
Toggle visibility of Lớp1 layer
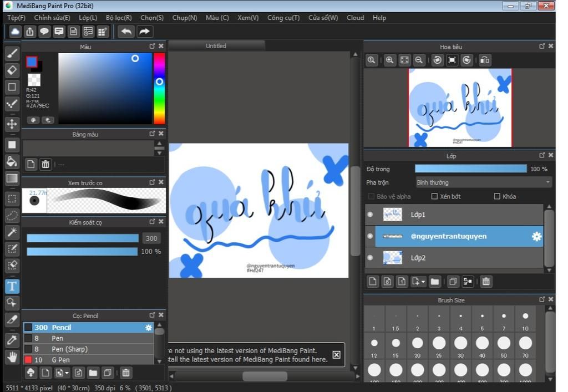[x=370, y=215]
